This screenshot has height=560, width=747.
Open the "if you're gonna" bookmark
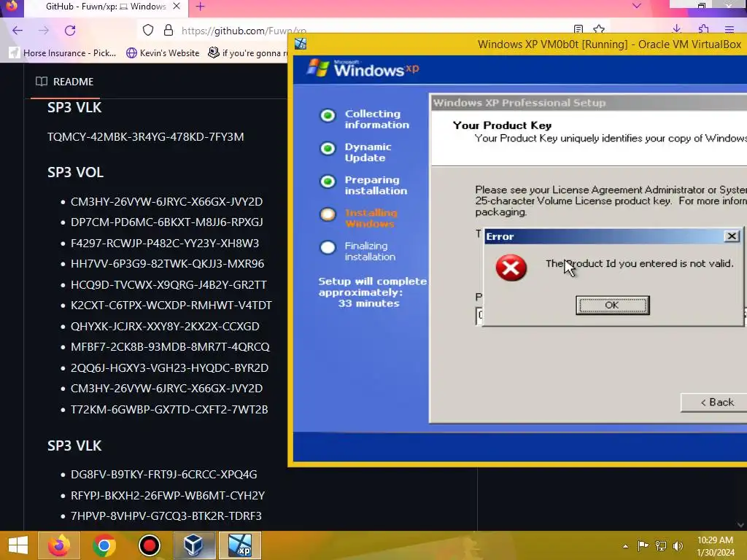[248, 52]
